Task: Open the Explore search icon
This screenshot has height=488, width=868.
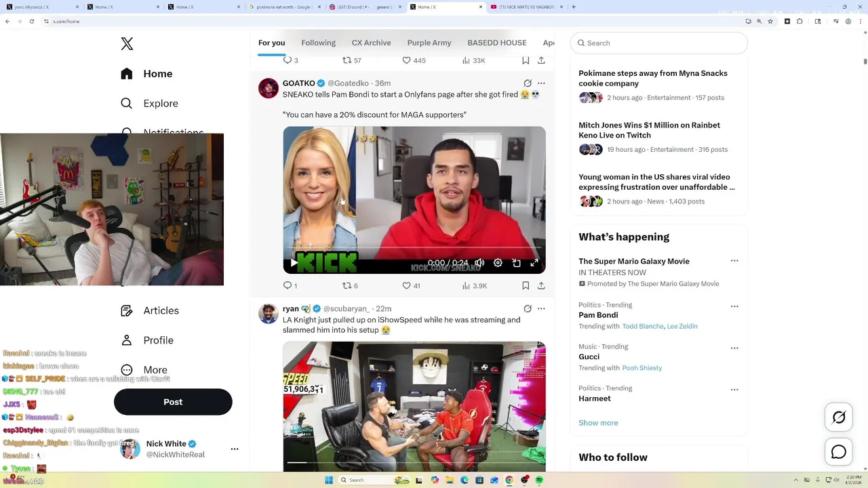Action: (127, 104)
